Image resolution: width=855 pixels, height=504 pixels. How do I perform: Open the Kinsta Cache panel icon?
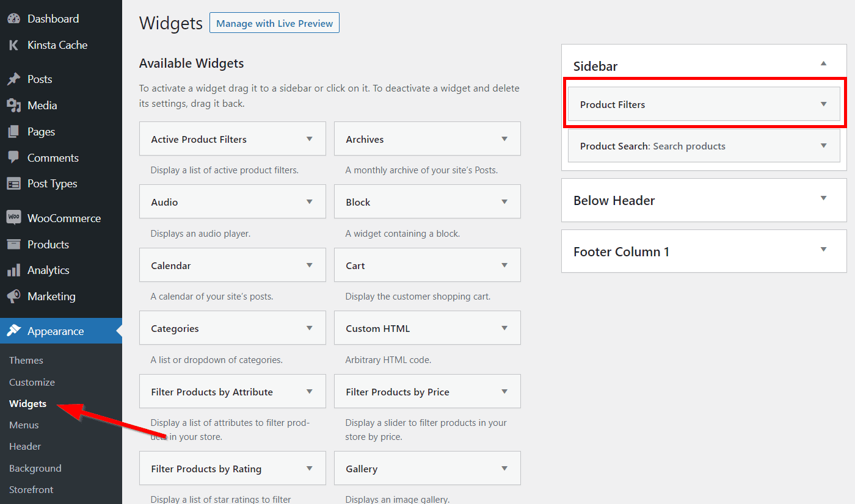14,45
